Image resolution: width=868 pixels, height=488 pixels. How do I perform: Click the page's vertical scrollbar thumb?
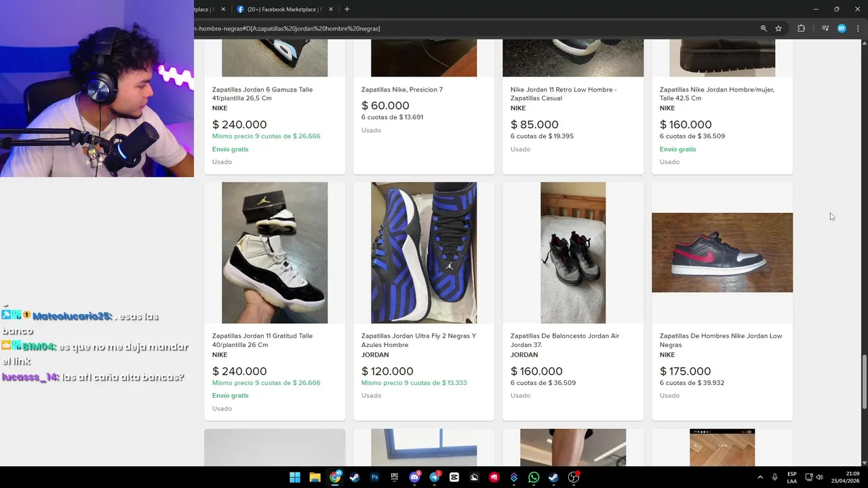864,382
